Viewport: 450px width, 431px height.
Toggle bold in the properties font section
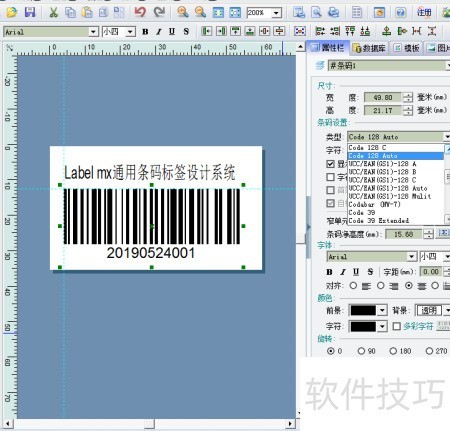(329, 272)
